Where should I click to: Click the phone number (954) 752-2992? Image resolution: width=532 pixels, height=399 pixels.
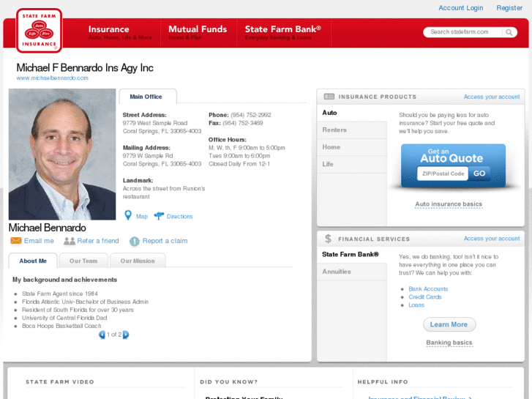tap(251, 115)
